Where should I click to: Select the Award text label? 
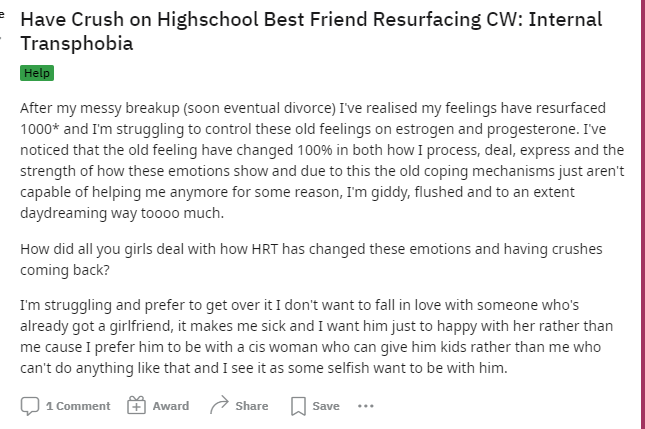(171, 406)
